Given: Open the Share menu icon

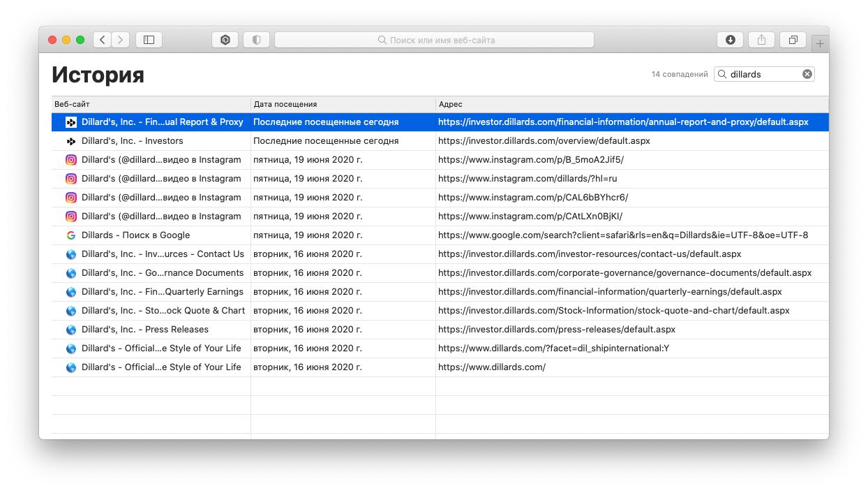Looking at the screenshot, I should click(761, 40).
